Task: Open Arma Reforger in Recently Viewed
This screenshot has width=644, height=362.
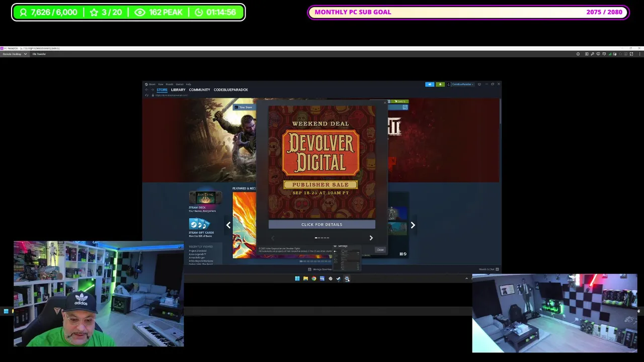Action: 198,257
